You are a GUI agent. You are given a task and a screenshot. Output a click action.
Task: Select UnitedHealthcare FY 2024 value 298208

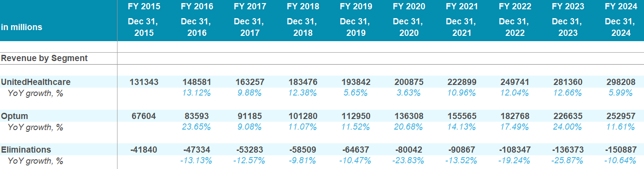pyautogui.click(x=621, y=82)
